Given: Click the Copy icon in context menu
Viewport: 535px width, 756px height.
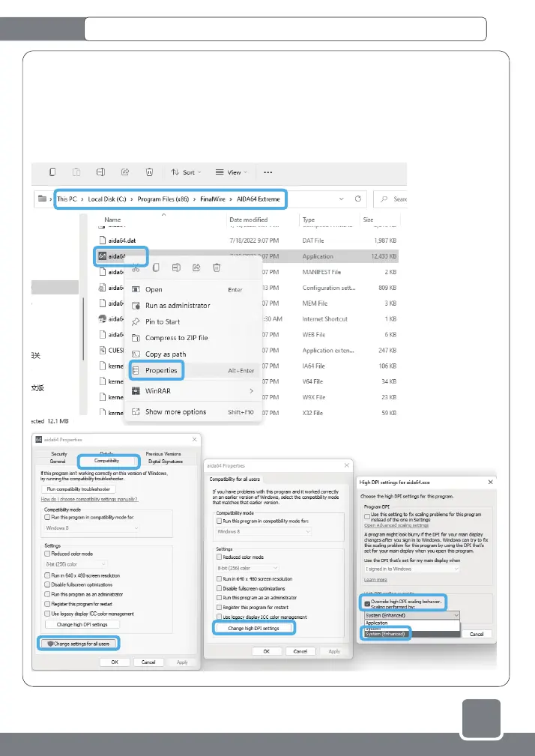Looking at the screenshot, I should click(x=156, y=267).
